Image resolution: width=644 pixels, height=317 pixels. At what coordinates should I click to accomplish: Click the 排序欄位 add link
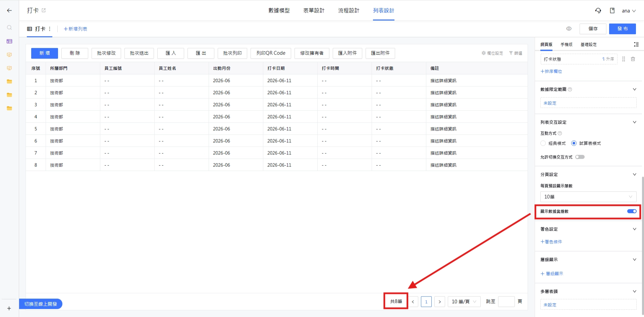pyautogui.click(x=551, y=71)
